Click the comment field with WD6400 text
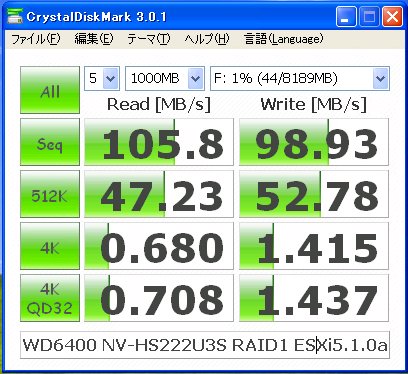 click(x=205, y=345)
